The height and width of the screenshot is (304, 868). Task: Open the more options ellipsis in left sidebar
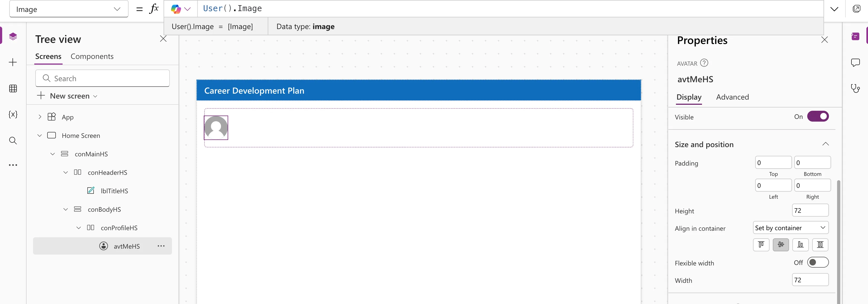(x=13, y=165)
